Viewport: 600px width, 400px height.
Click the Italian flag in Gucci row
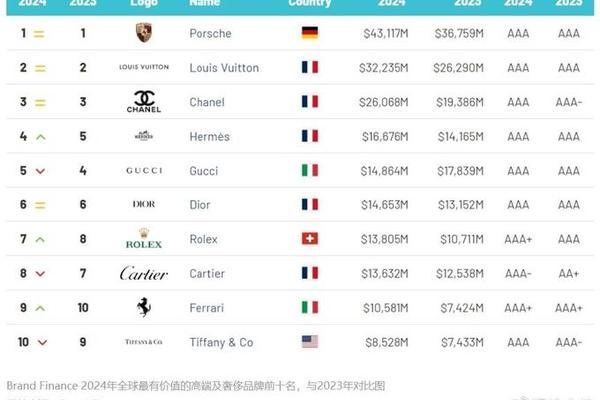(310, 170)
